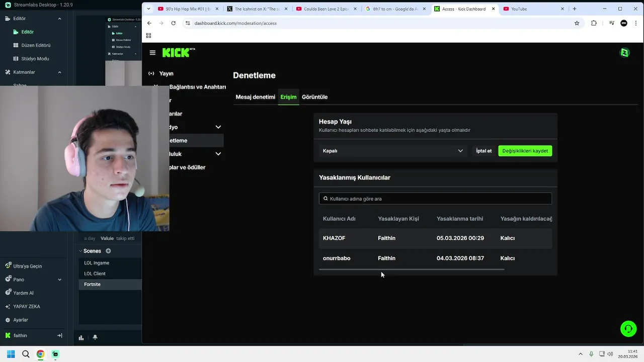Collapse the Editör section in Streamlabs
Image resolution: width=644 pixels, height=362 pixels.
[59, 19]
